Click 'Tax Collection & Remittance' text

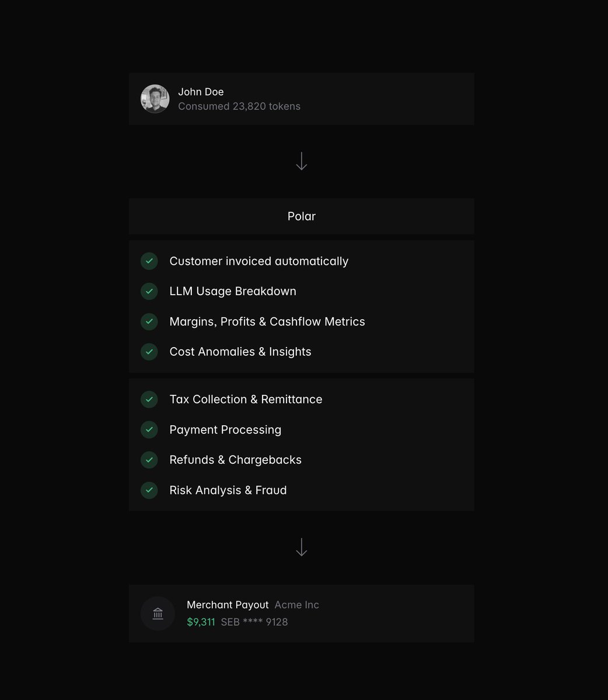coord(246,400)
